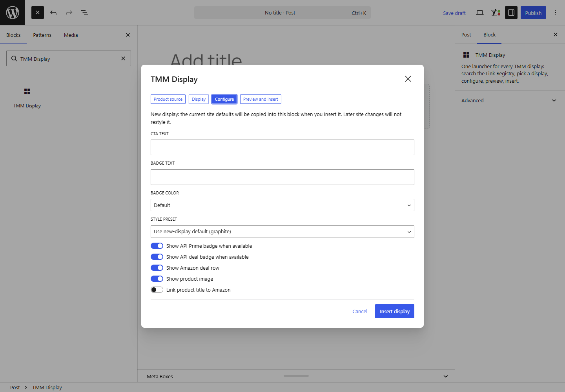This screenshot has width=565, height=392.
Task: Click the CTA Text input field
Action: click(x=282, y=147)
